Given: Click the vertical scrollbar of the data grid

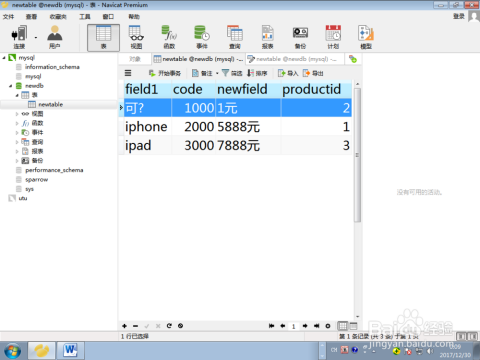Looking at the screenshot, I should coord(357,155).
